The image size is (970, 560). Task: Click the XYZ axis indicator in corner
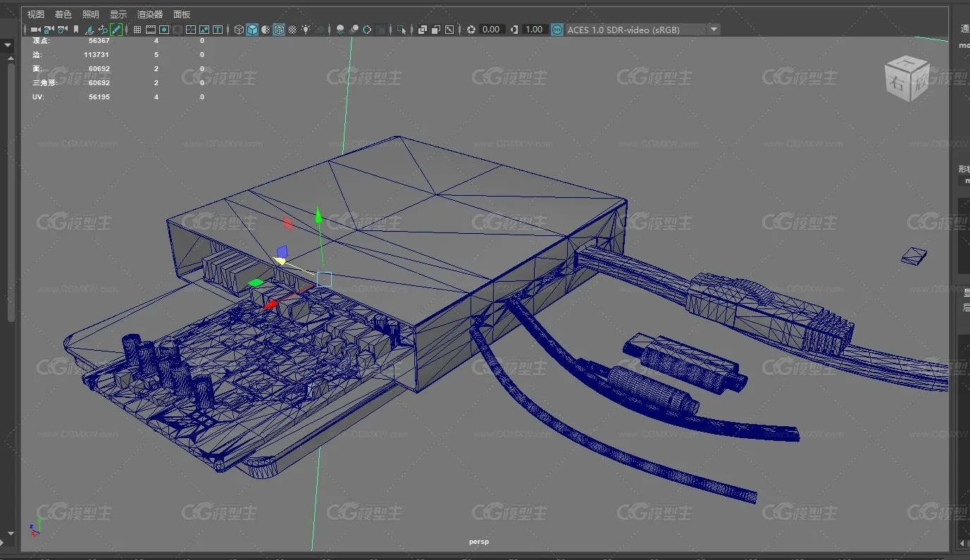tap(35, 527)
